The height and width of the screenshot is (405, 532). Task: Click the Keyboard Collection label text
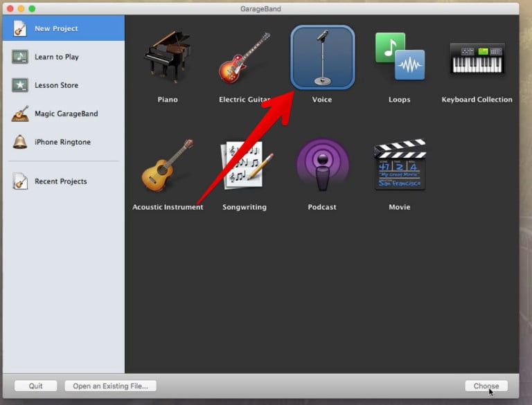477,100
